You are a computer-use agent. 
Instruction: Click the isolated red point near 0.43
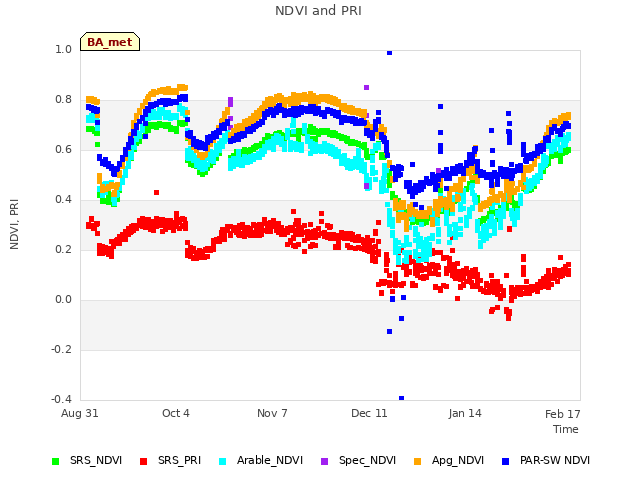(156, 192)
